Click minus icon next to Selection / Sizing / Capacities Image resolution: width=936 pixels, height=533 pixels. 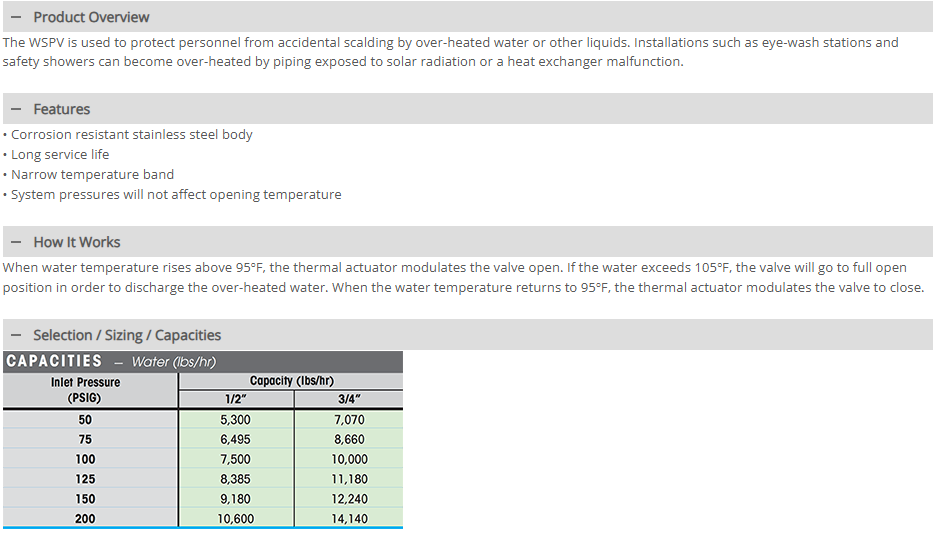pos(16,335)
